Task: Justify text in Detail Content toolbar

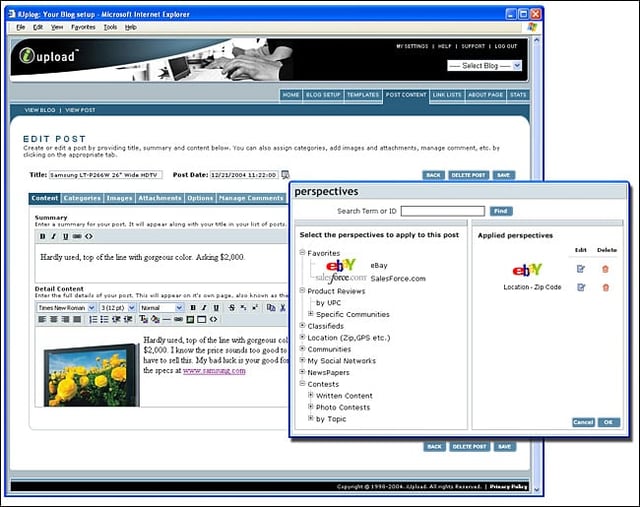Action: coord(77,319)
